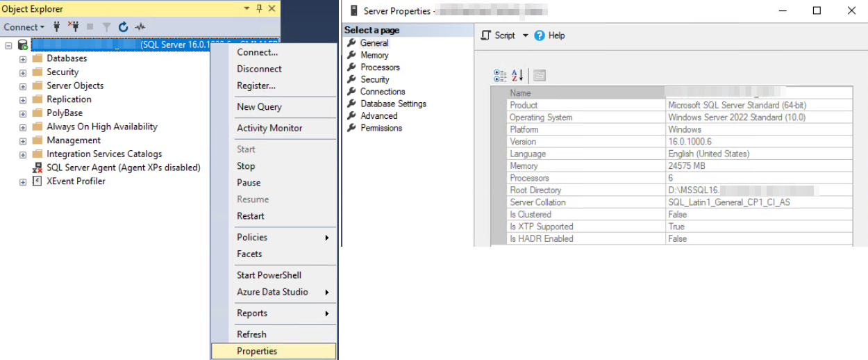This screenshot has width=868, height=360.
Task: Switch to the Memory page
Action: (374, 56)
